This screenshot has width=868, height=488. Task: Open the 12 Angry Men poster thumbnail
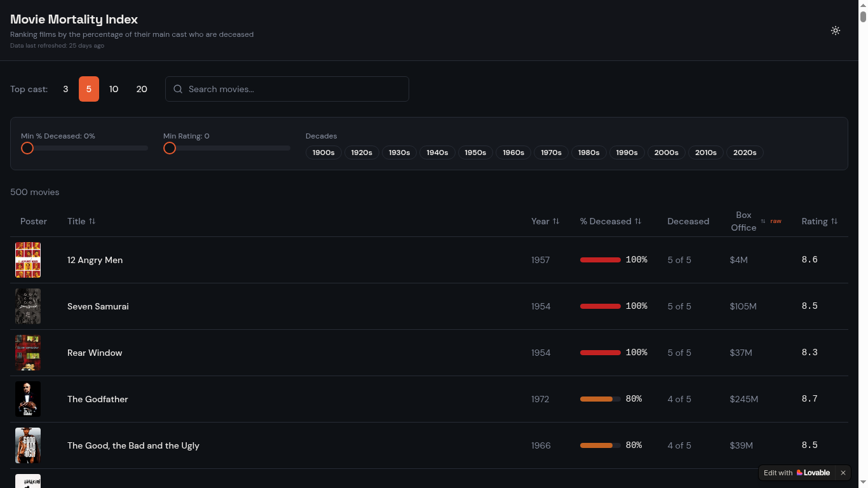click(x=28, y=260)
